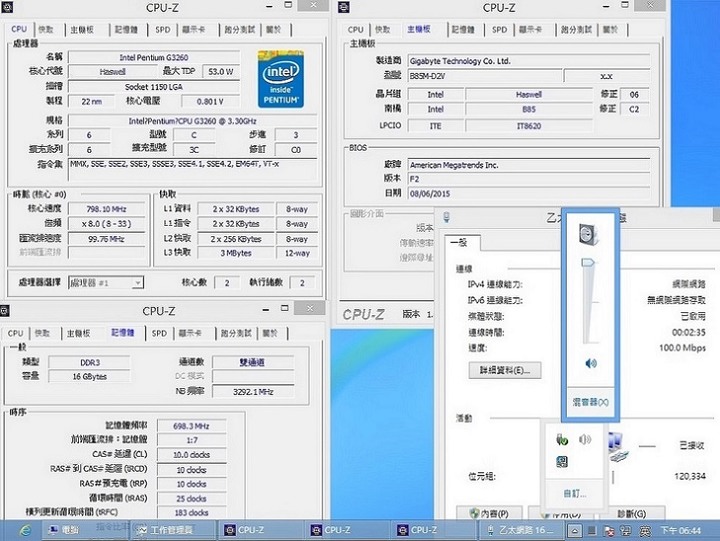Open Internet Explorer from the taskbar
This screenshot has height=541, width=720.
[26, 530]
